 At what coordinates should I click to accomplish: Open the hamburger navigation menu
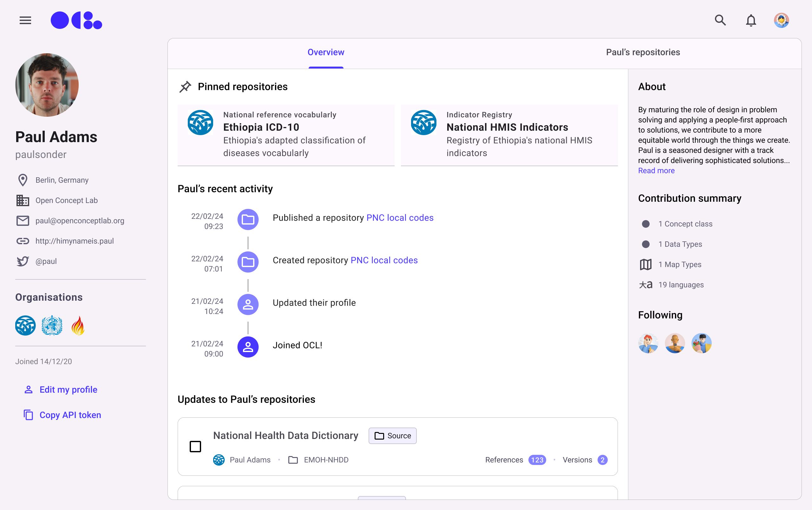click(25, 21)
